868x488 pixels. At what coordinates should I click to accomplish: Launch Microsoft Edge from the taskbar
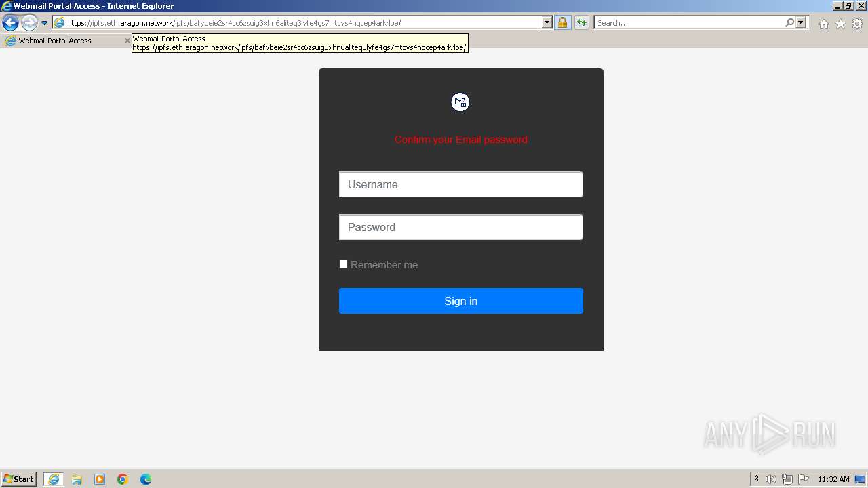[x=146, y=479]
